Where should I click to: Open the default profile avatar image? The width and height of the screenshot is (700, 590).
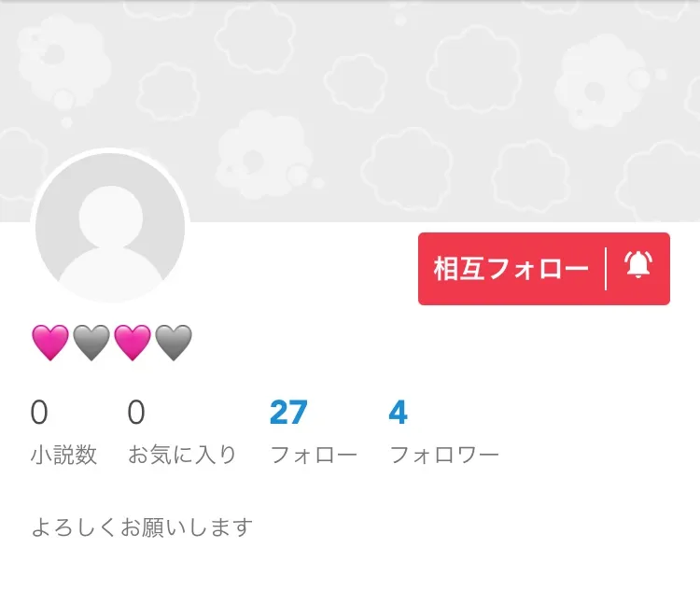click(110, 227)
